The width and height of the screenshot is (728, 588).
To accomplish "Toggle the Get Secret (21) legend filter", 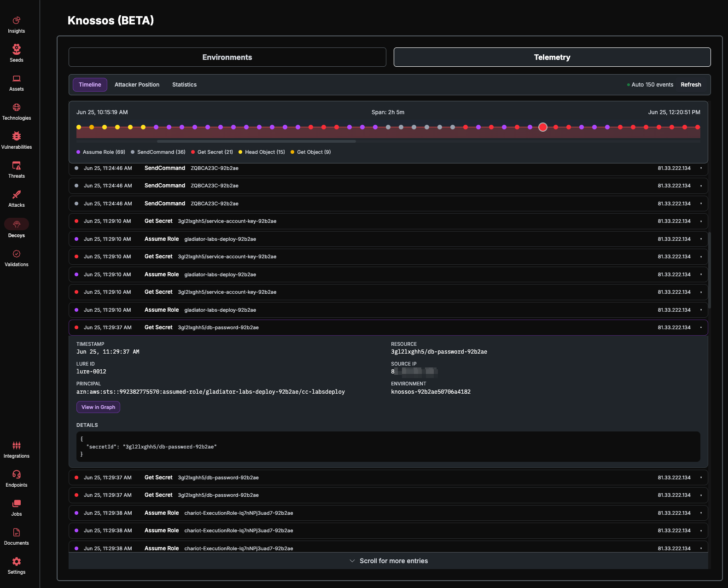I will pyautogui.click(x=212, y=152).
